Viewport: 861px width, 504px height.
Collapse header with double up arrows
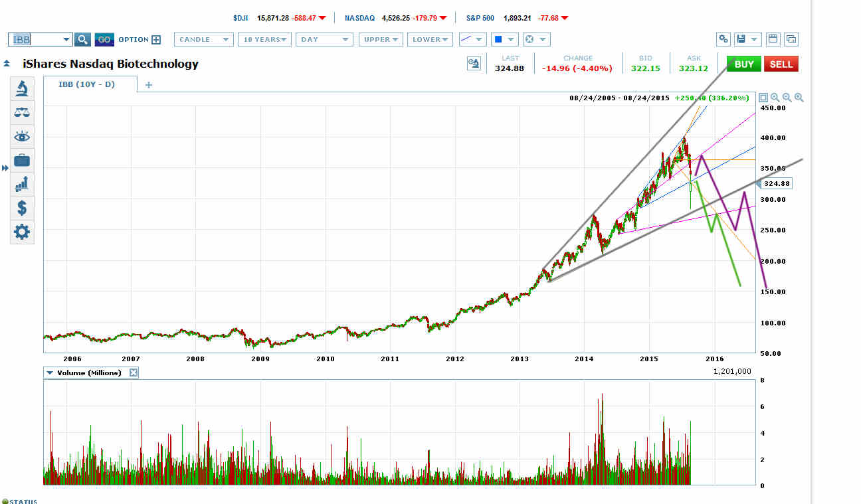7,64
